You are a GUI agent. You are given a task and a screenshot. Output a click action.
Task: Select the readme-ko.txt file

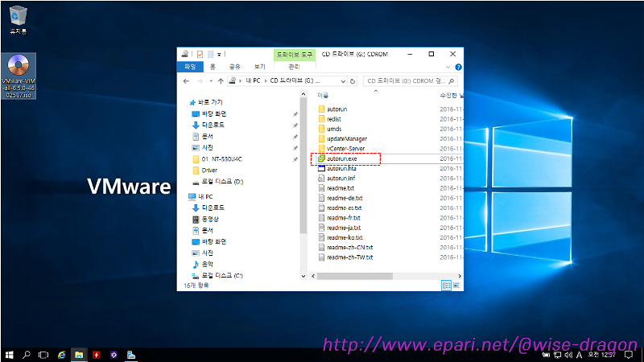pos(345,237)
